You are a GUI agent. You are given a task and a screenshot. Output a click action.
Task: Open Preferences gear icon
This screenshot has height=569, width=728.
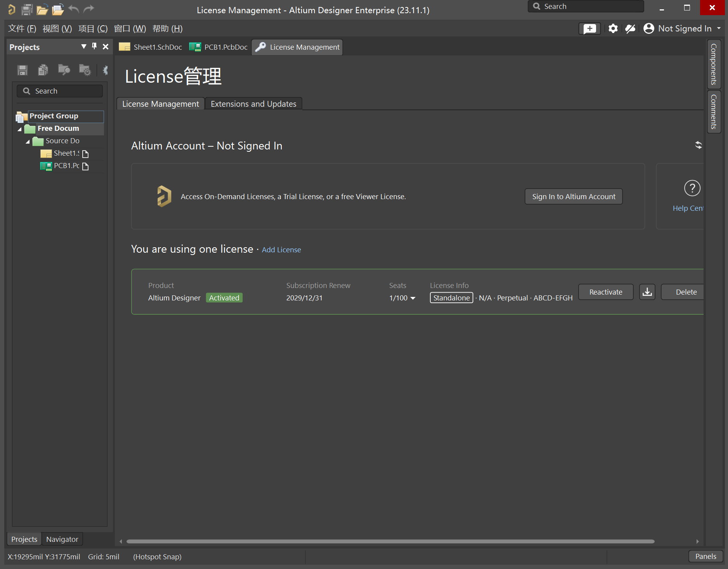click(x=613, y=29)
